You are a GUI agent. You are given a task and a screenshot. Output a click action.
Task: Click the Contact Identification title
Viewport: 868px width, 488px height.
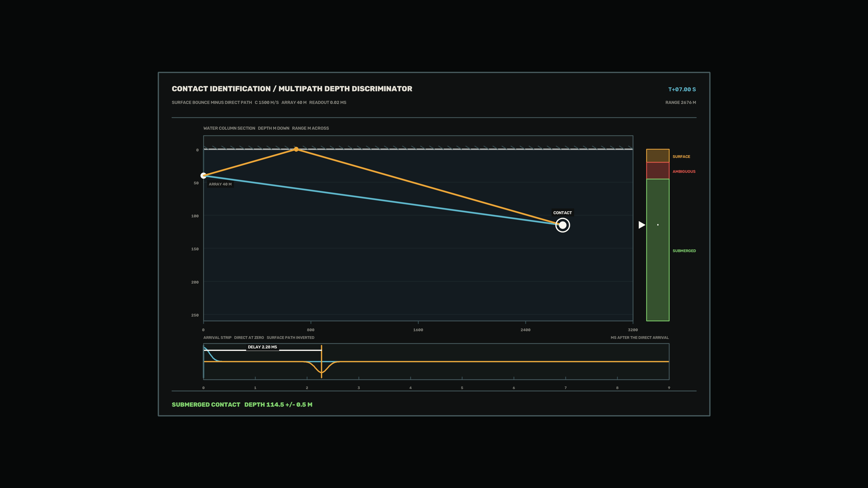coord(292,89)
